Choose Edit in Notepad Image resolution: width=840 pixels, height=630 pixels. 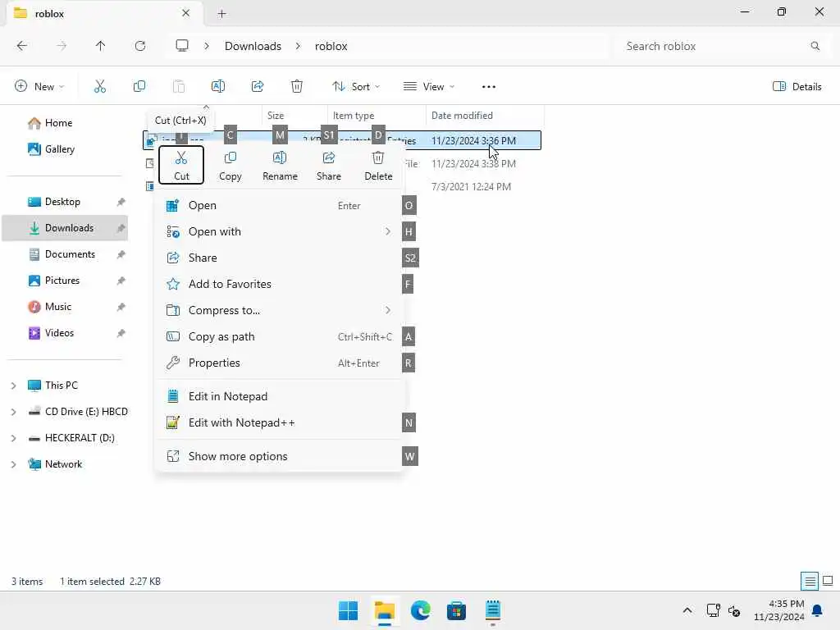[x=279, y=396]
